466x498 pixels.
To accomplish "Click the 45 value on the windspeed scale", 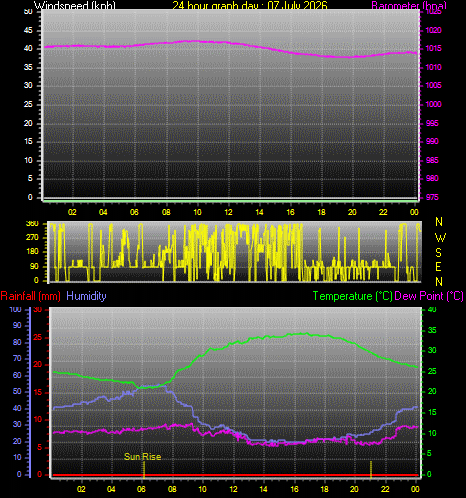I will click(28, 30).
